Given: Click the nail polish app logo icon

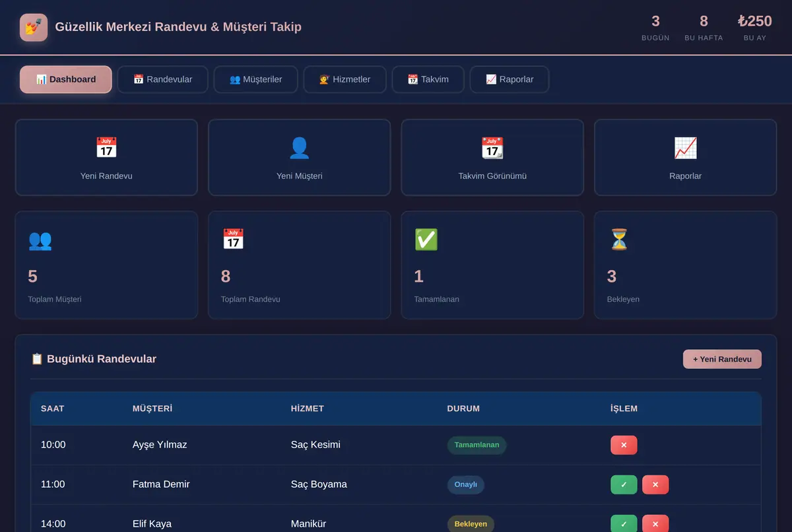Looking at the screenshot, I should point(34,27).
